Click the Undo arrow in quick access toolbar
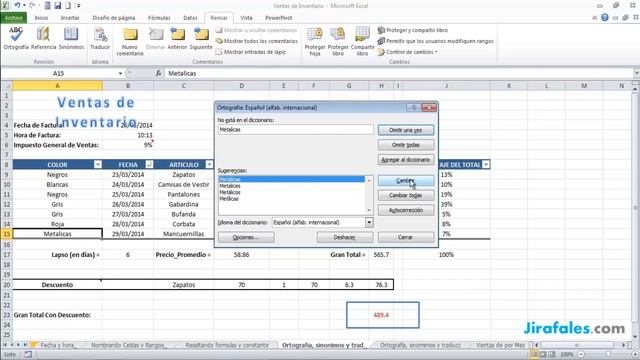 coord(17,6)
